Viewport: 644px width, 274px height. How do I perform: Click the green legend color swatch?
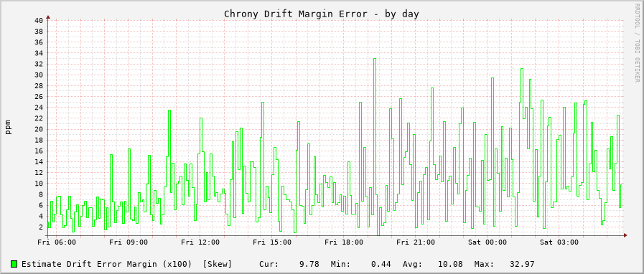14,264
